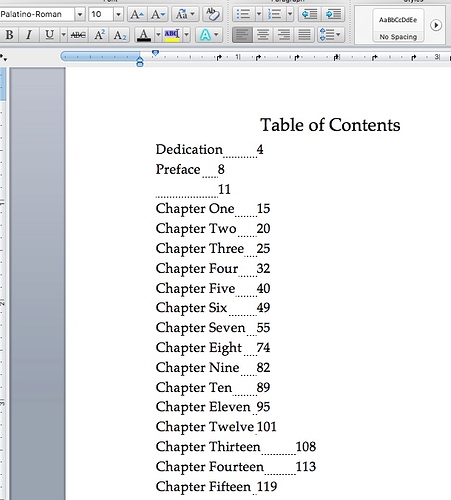Screen dimensions: 451x500
Task: Open bullet list style dropdown arrow
Action: click(x=259, y=14)
